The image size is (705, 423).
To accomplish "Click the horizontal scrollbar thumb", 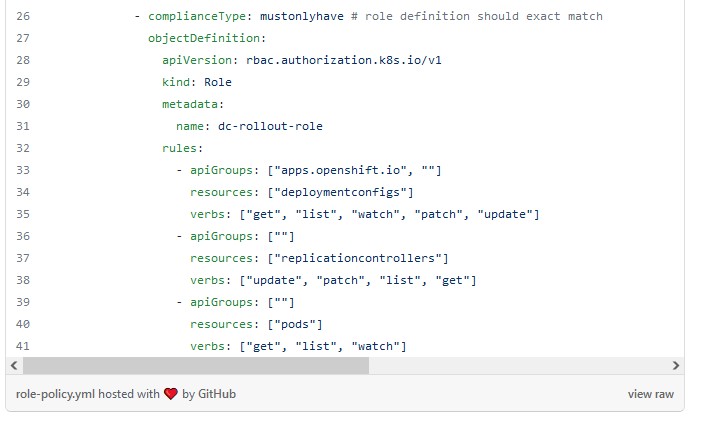I will [x=196, y=365].
